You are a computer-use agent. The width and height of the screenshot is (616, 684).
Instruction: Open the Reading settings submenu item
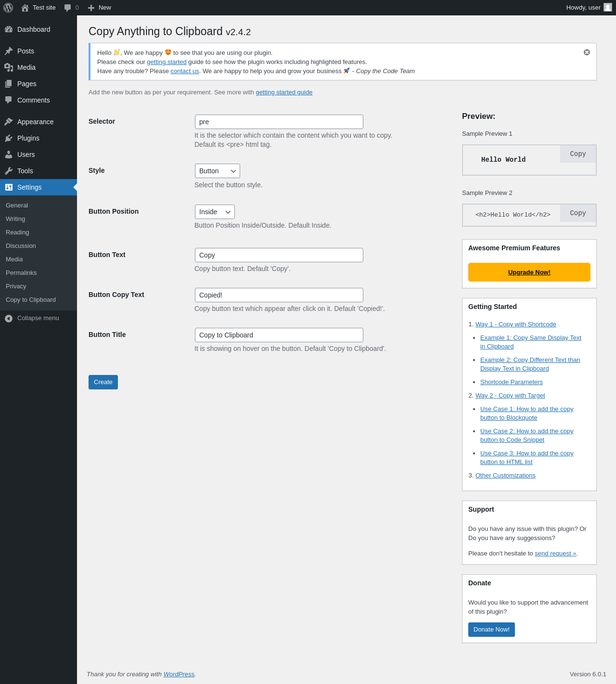point(17,232)
